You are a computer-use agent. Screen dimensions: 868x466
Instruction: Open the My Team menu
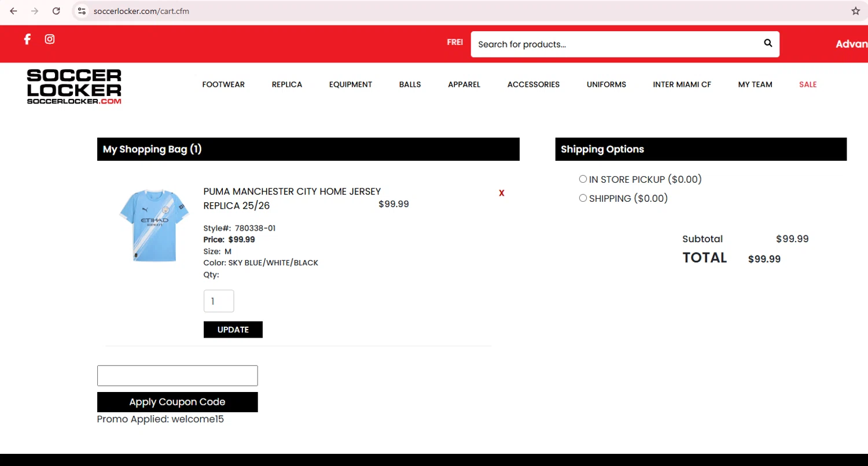[755, 84]
